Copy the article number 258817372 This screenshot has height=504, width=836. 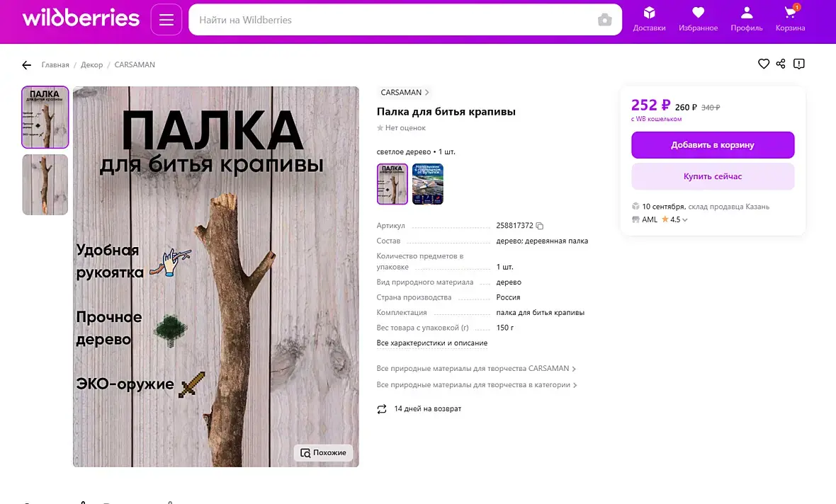click(540, 226)
